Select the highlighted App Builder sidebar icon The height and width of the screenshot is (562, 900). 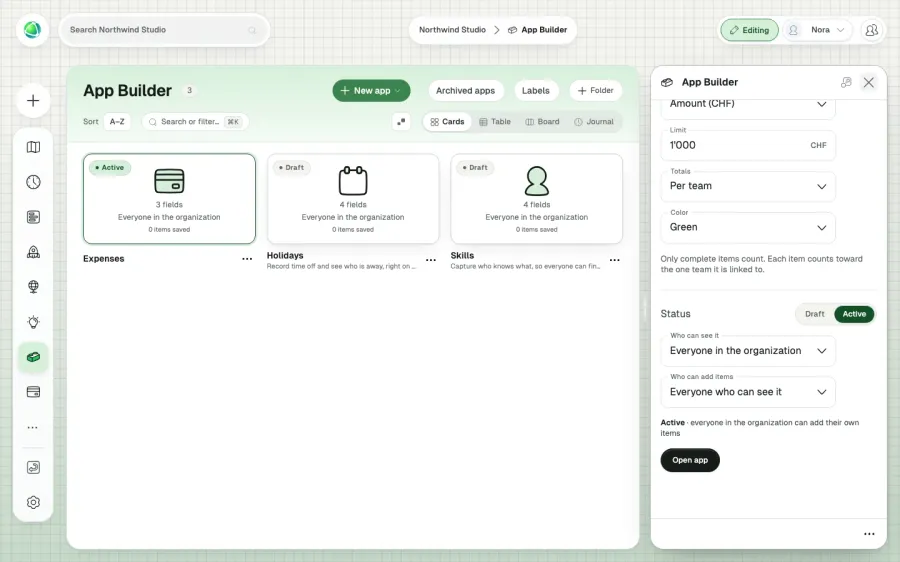click(x=33, y=357)
